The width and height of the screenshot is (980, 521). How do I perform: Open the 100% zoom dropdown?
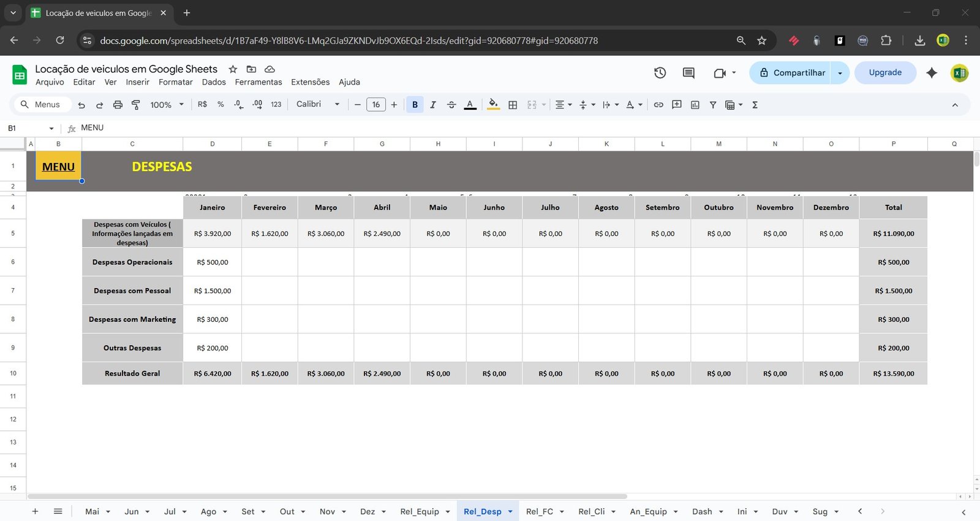click(x=167, y=105)
